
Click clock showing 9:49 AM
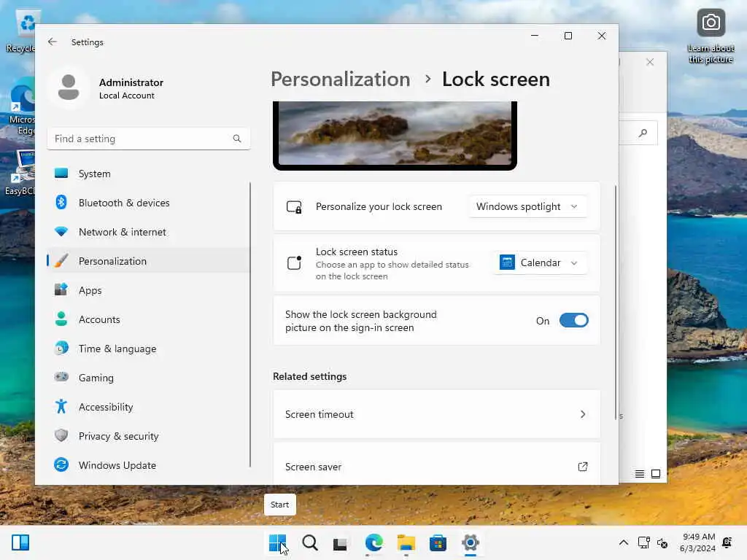pyautogui.click(x=697, y=542)
